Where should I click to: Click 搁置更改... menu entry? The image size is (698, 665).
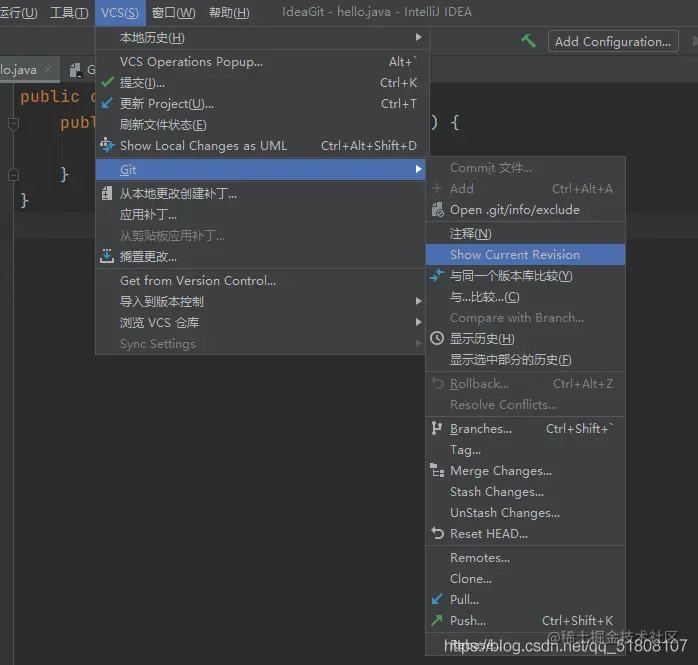point(260,256)
